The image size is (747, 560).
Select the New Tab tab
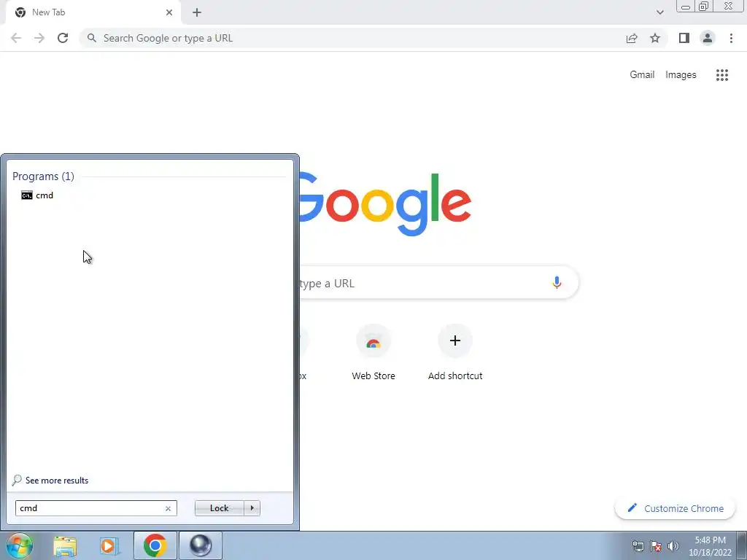[x=93, y=12]
